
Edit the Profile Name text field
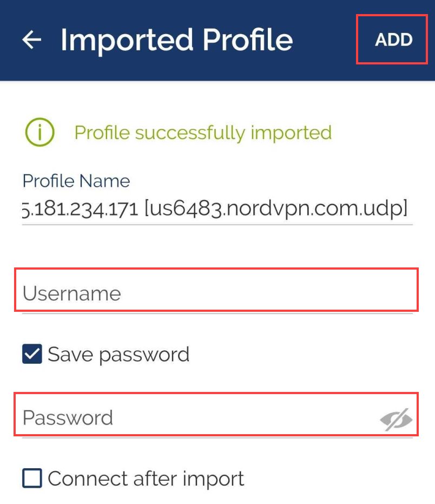[216, 208]
